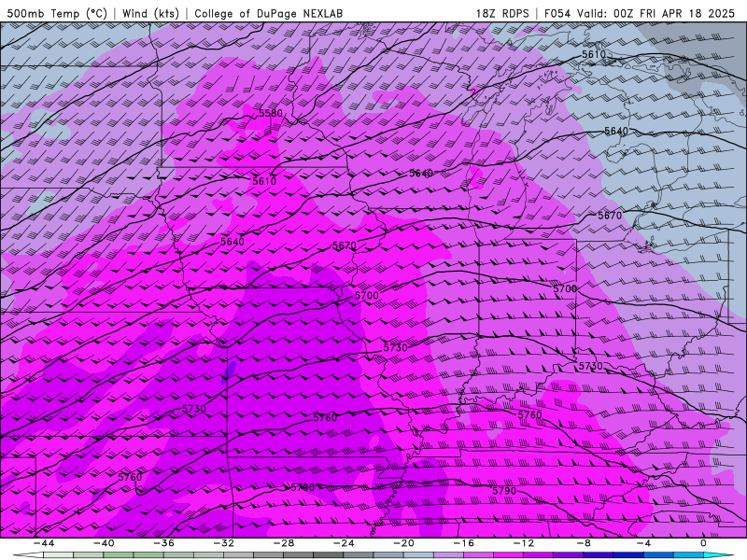Viewport: 747px width, 560px height.
Task: Click the 5610 contour label over Lake Superior
Action: point(594,54)
